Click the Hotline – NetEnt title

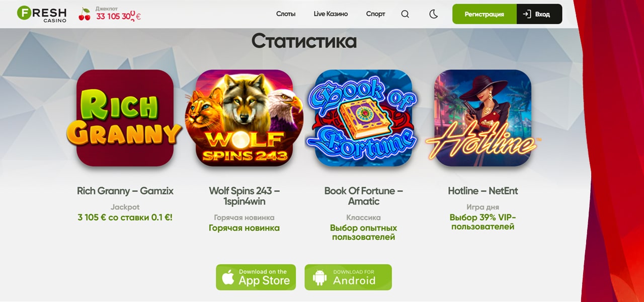(483, 191)
